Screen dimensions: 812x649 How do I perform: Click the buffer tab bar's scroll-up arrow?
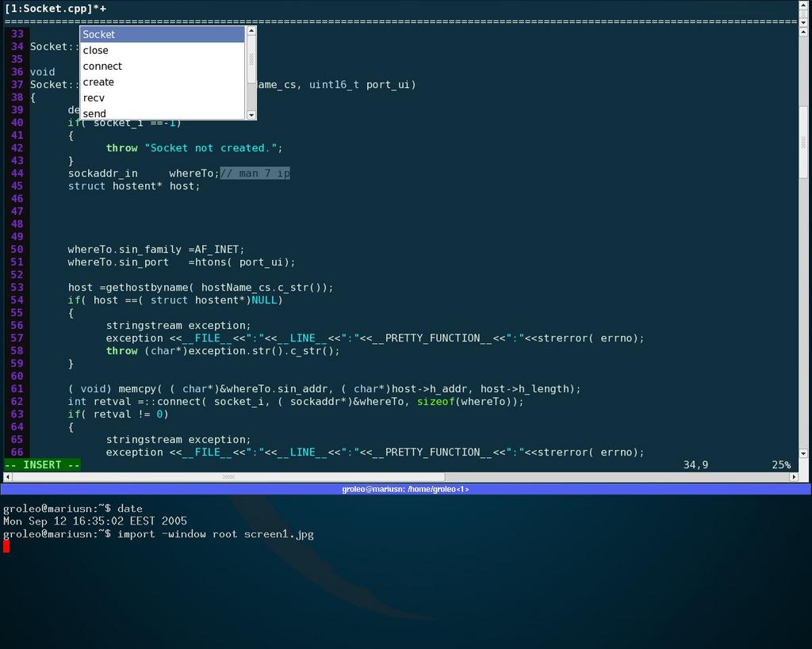[803, 4]
